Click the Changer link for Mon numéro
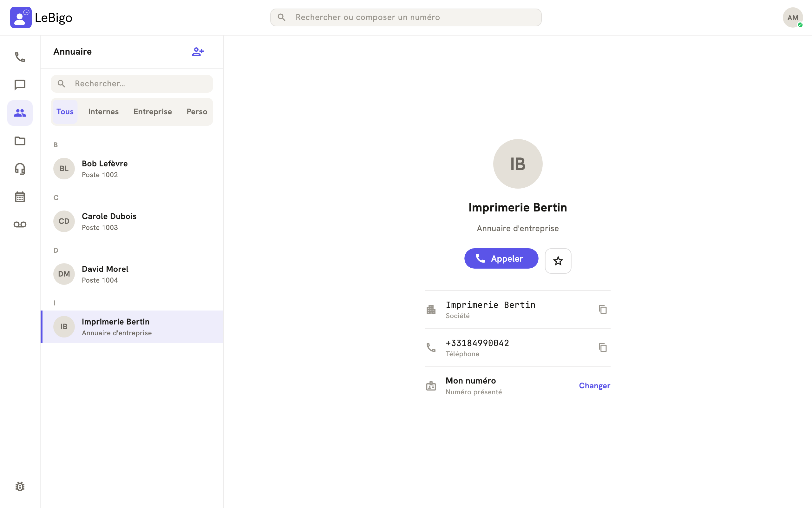Screen dimensions: 812x508 [594, 386]
